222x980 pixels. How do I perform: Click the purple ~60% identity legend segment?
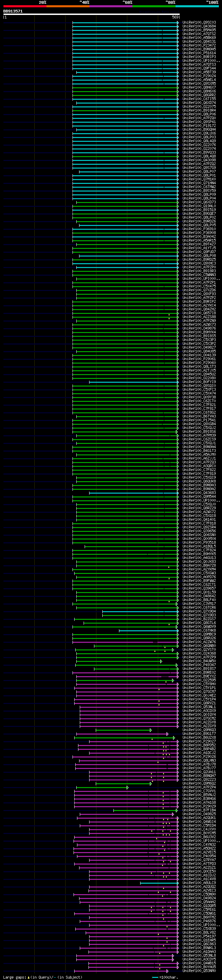[x=111, y=6]
